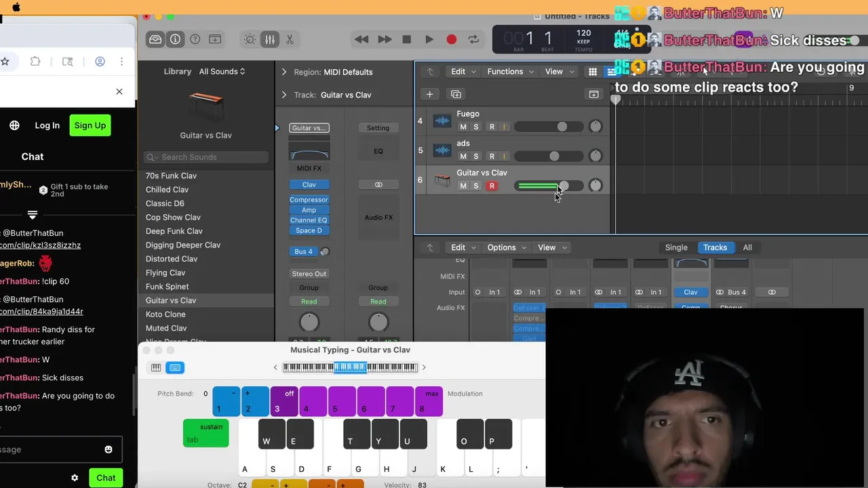Image resolution: width=868 pixels, height=488 pixels.
Task: Solo the ads track
Action: (476, 157)
